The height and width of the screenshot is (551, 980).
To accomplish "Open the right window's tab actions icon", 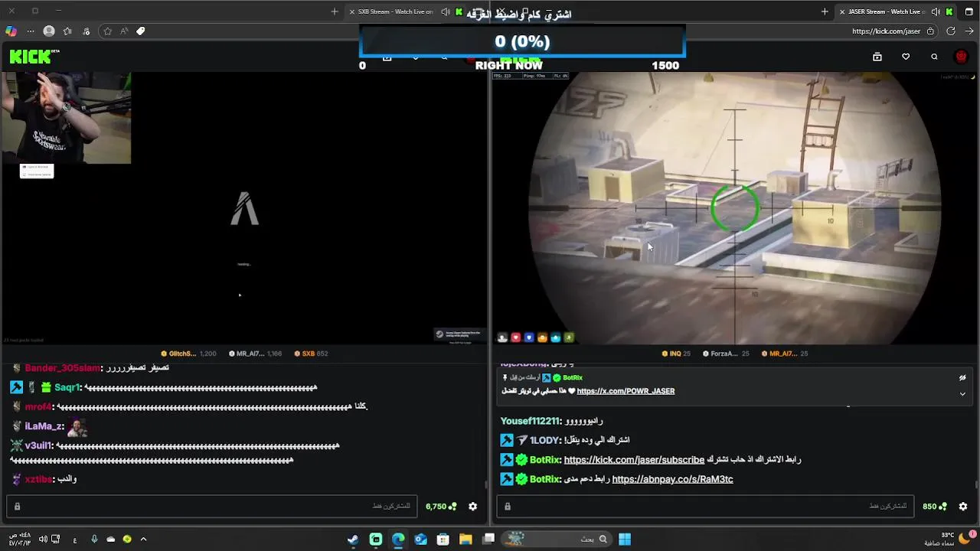I will point(969,11).
